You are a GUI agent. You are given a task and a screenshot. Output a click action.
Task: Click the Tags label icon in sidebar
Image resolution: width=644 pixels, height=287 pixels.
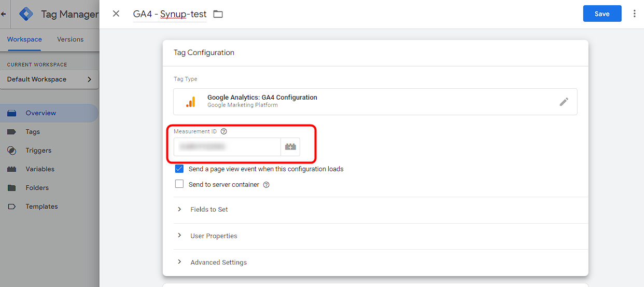tap(11, 132)
